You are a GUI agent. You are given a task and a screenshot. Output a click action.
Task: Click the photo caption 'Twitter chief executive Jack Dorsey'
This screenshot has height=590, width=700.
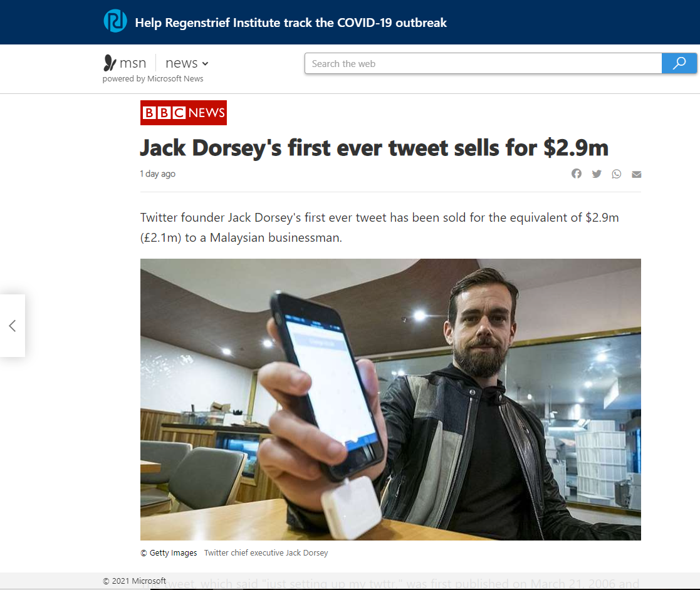click(x=266, y=552)
